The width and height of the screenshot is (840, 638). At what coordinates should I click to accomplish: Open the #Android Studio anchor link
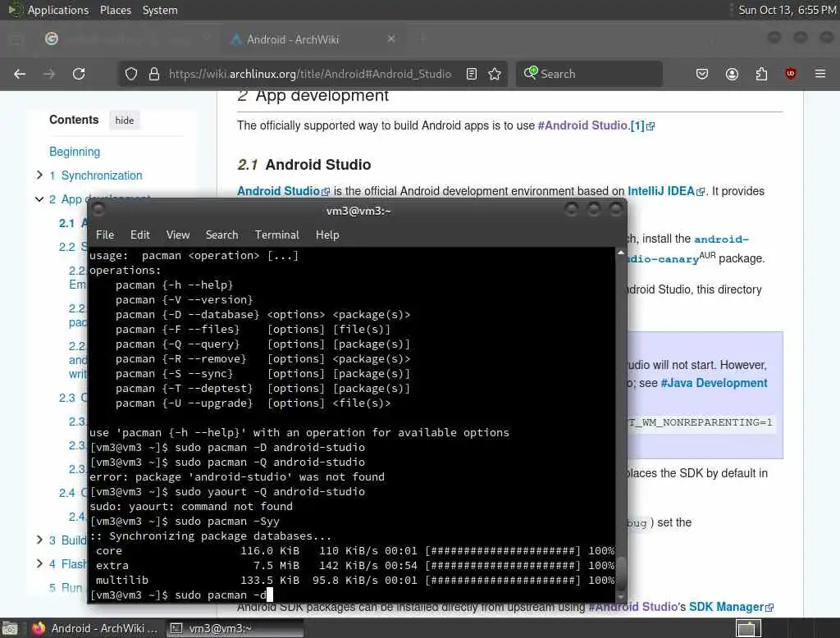582,125
